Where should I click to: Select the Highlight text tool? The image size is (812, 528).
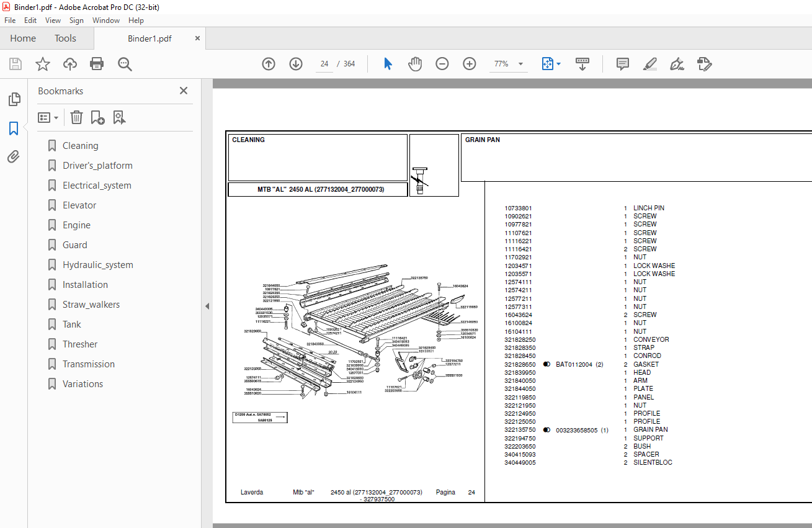point(650,64)
